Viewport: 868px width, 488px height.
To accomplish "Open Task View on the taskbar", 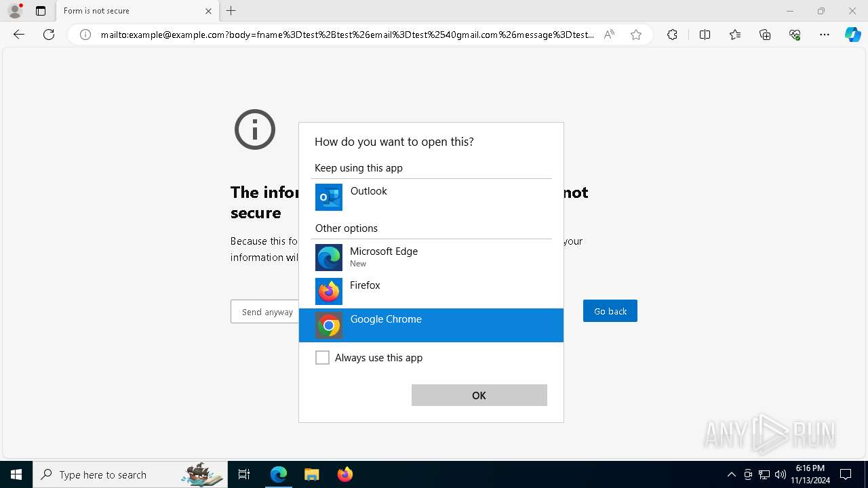I will (x=244, y=474).
